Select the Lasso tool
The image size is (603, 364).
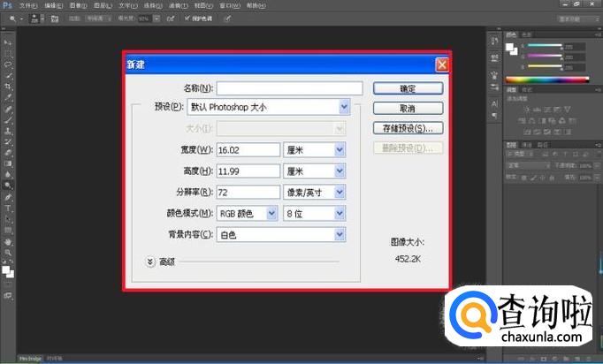[x=8, y=64]
